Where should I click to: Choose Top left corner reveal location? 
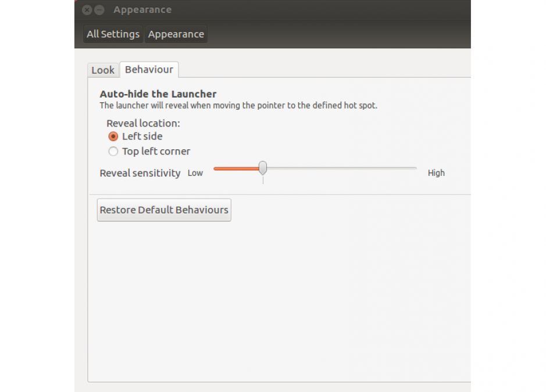point(113,152)
